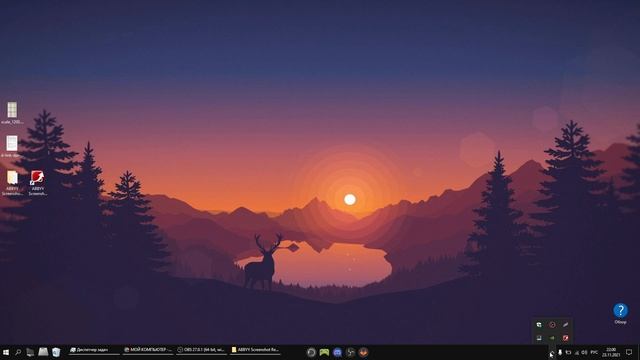Click green NVIDIA icon in tray overflow
Image resolution: width=640 pixels, height=360 pixels.
click(x=552, y=338)
